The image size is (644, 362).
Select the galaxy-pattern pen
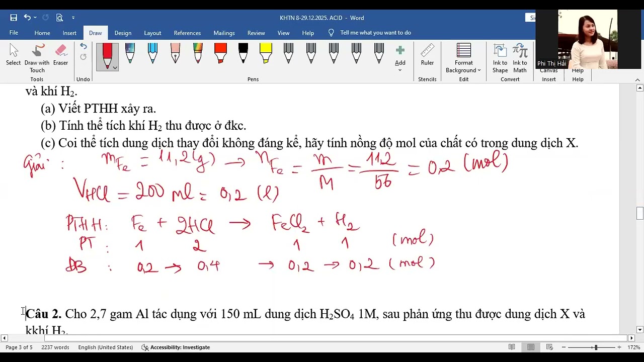[130, 53]
